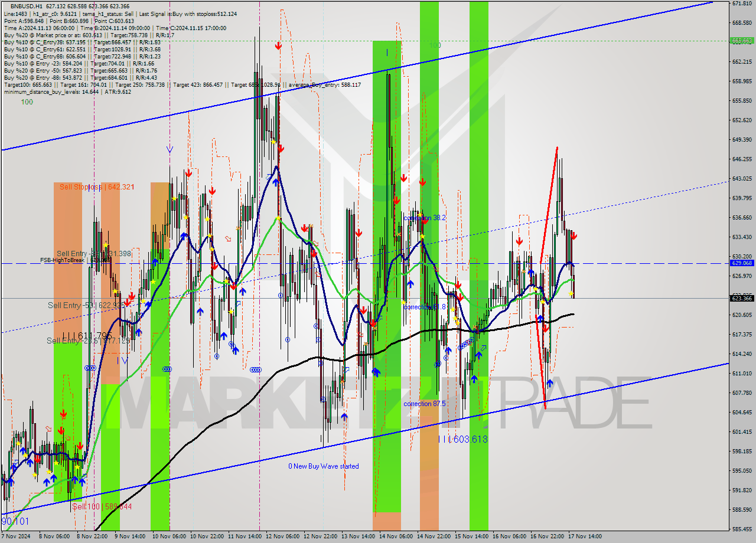The width and height of the screenshot is (756, 543).
Task: Click the '14 Nov 06:00' time axis label
Action: click(395, 537)
